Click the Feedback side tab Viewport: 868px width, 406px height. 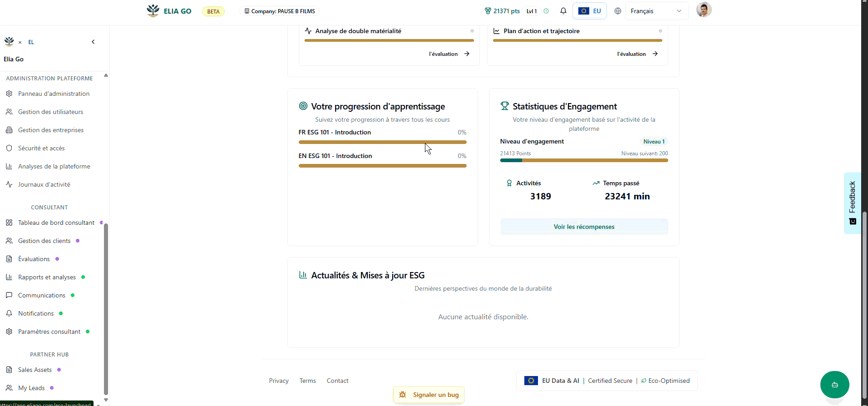(852, 203)
